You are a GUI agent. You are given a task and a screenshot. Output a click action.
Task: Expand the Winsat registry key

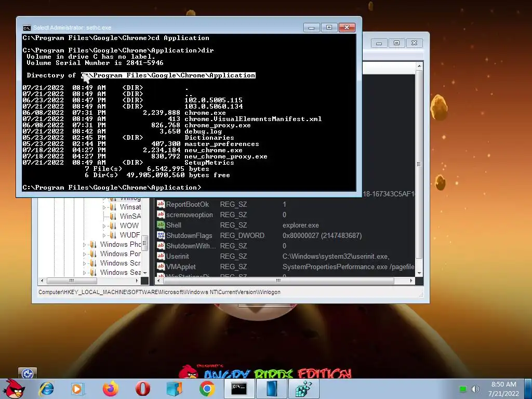click(x=104, y=207)
